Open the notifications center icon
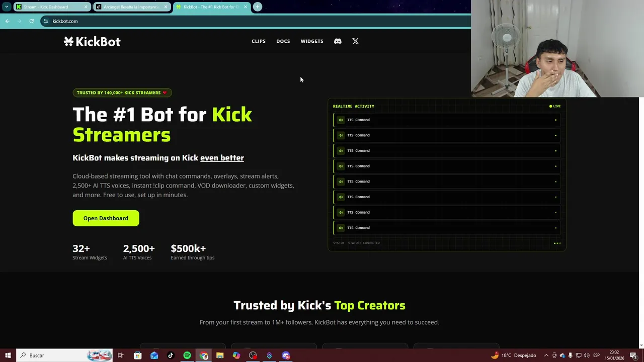Screen dimensions: 644x362 [633, 355]
